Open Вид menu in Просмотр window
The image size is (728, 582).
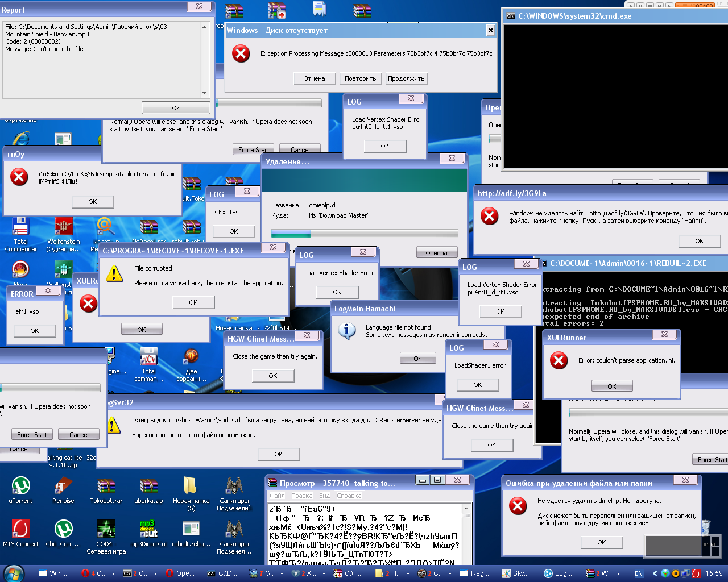point(325,496)
